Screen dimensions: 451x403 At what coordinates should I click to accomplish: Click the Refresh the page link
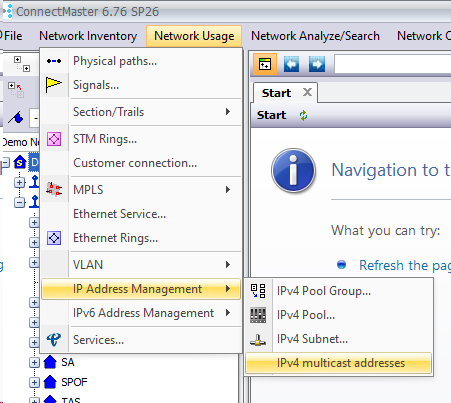405,265
